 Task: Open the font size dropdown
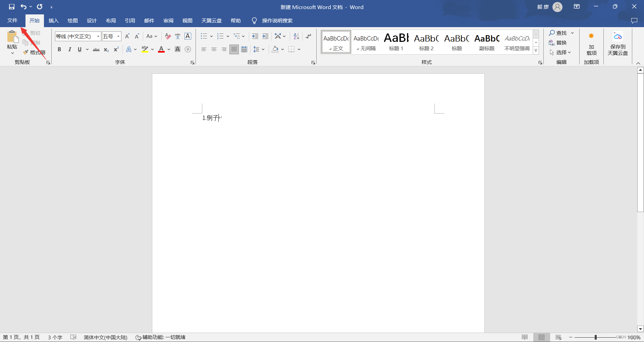pyautogui.click(x=118, y=36)
